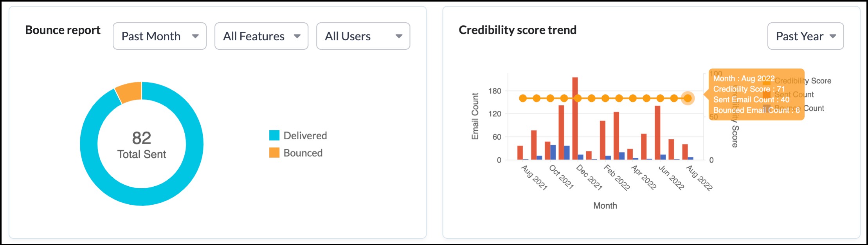
Task: Expand the All Features dropdown
Action: click(261, 36)
